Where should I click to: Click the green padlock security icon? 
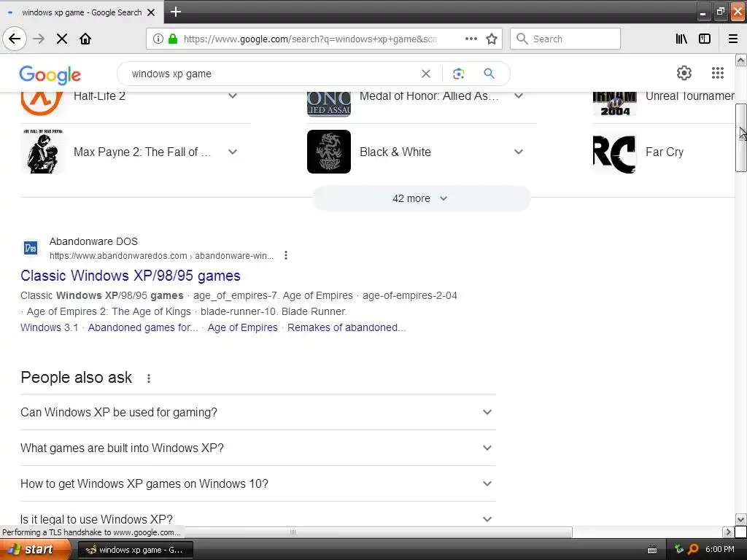pos(172,39)
